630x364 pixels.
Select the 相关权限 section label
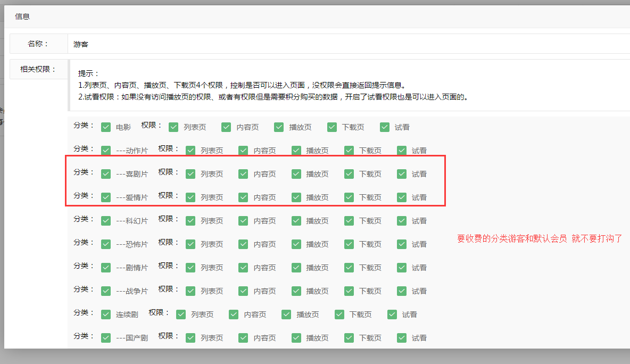click(38, 69)
